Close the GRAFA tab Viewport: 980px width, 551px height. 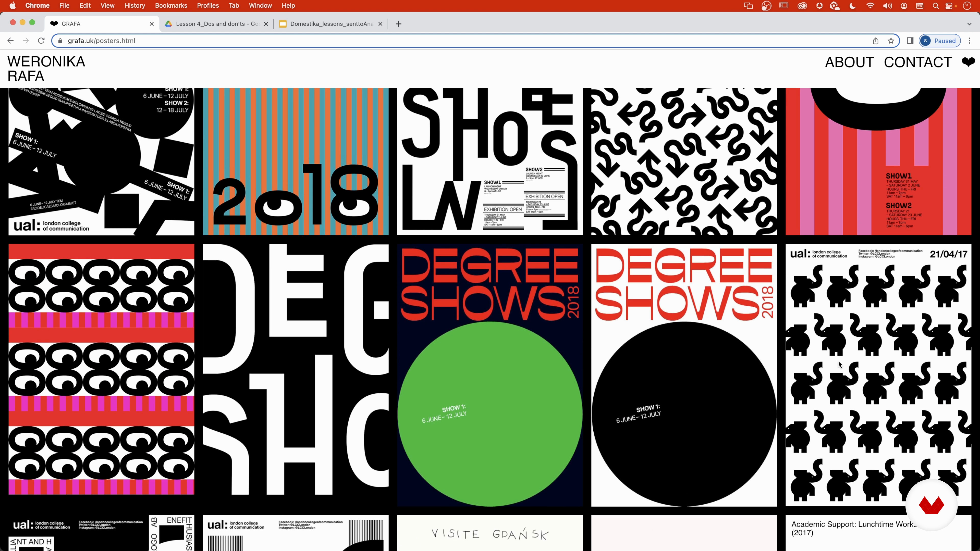pyautogui.click(x=152, y=24)
